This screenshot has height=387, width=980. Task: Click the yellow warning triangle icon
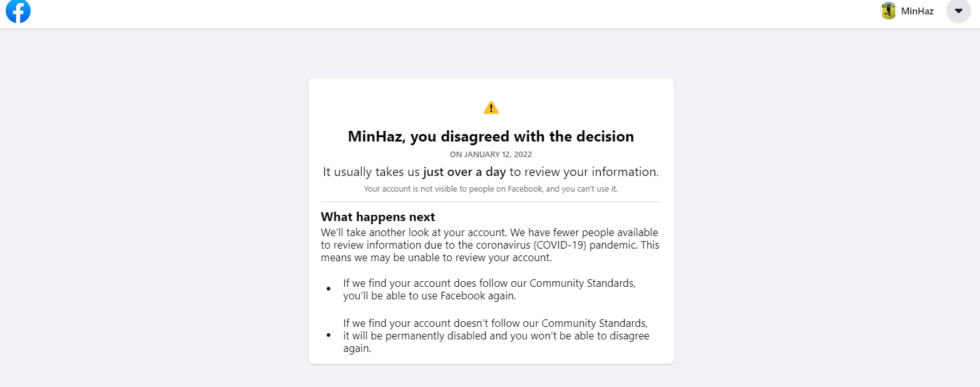(491, 108)
